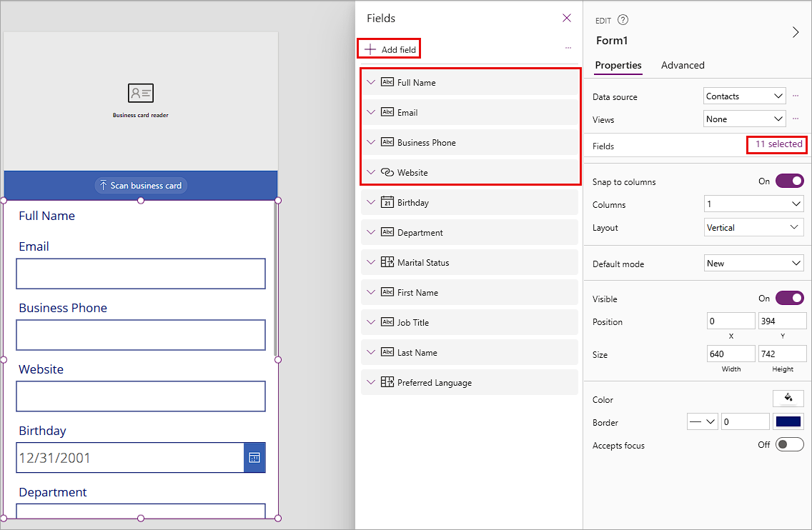Disable the Visible toggle
The width and height of the screenshot is (812, 530).
(x=789, y=298)
